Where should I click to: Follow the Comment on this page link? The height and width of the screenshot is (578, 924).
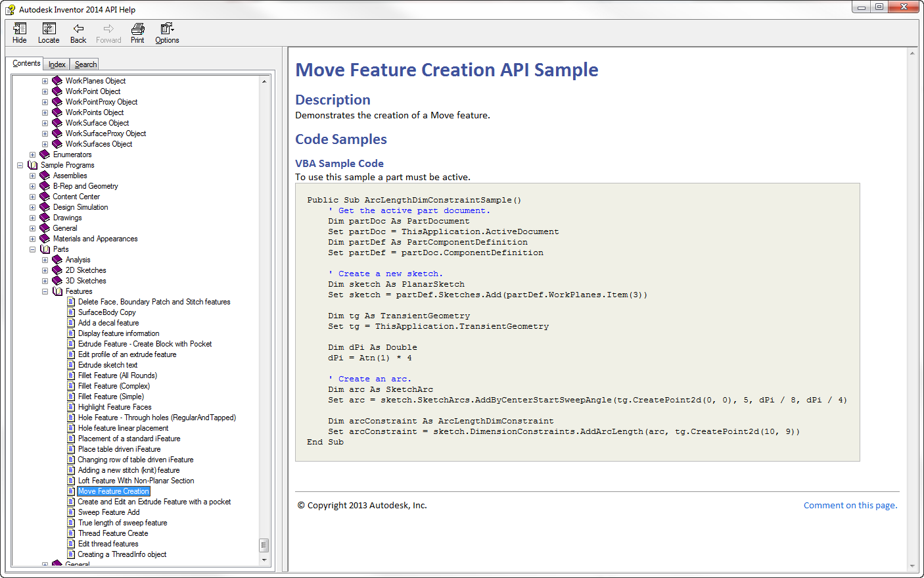[850, 505]
